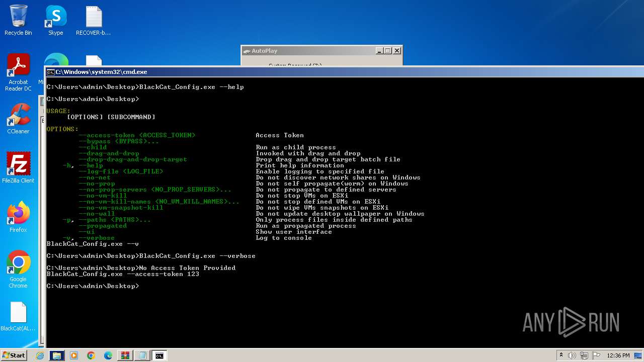Switch to the WinRAR taskbar button
This screenshot has width=644, height=362.
125,355
